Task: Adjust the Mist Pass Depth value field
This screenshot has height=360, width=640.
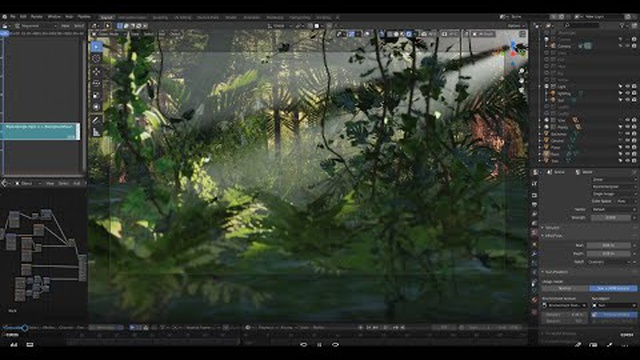Action: tap(609, 253)
